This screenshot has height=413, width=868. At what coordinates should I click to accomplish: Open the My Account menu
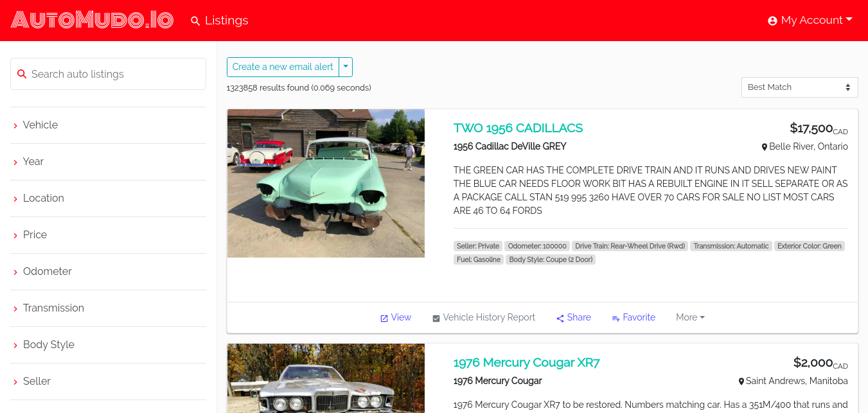point(810,21)
